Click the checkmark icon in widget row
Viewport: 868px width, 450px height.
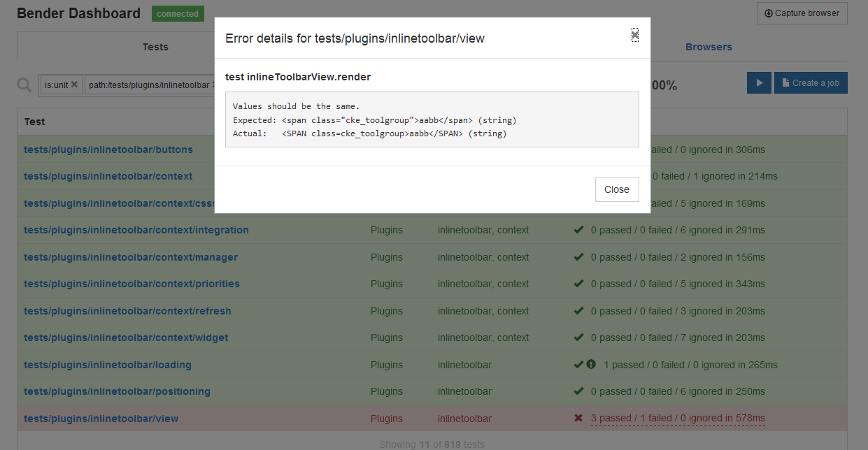[578, 337]
